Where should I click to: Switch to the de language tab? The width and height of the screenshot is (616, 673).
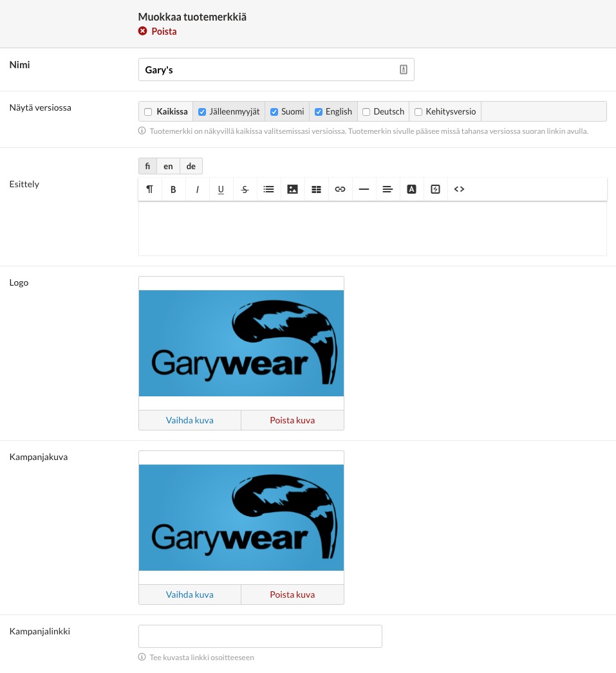pos(191,166)
